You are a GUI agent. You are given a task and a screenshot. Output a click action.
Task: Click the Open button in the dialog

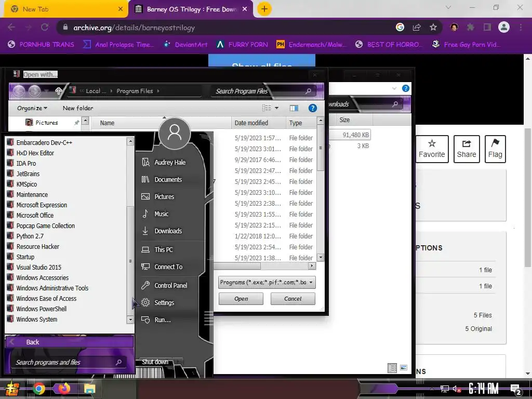(x=241, y=299)
